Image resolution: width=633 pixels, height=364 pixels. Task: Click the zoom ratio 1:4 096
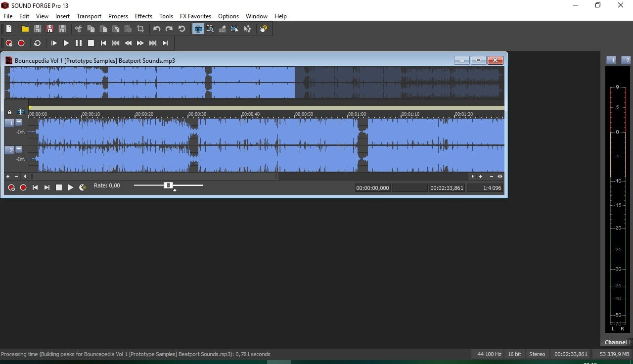click(486, 188)
